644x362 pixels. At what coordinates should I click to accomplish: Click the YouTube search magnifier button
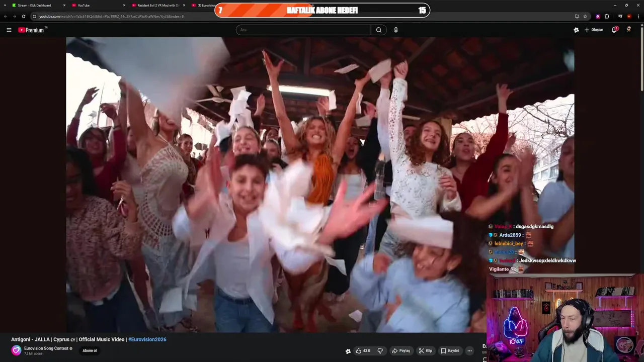point(379,30)
